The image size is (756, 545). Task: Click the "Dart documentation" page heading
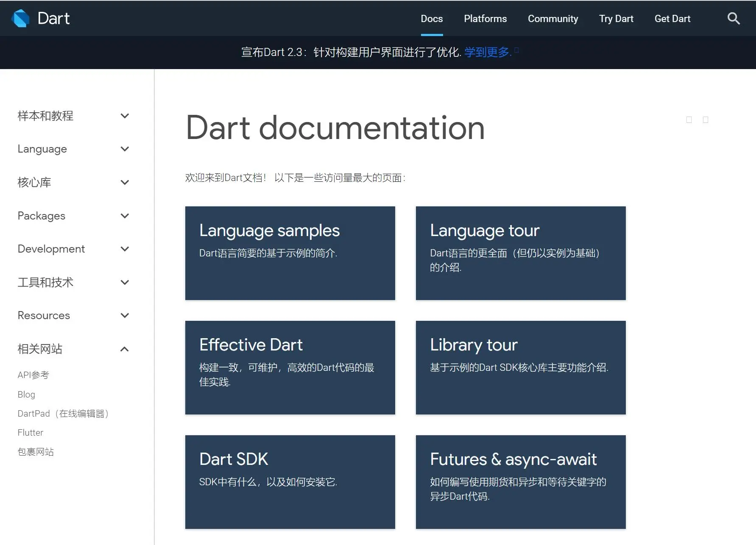click(335, 128)
